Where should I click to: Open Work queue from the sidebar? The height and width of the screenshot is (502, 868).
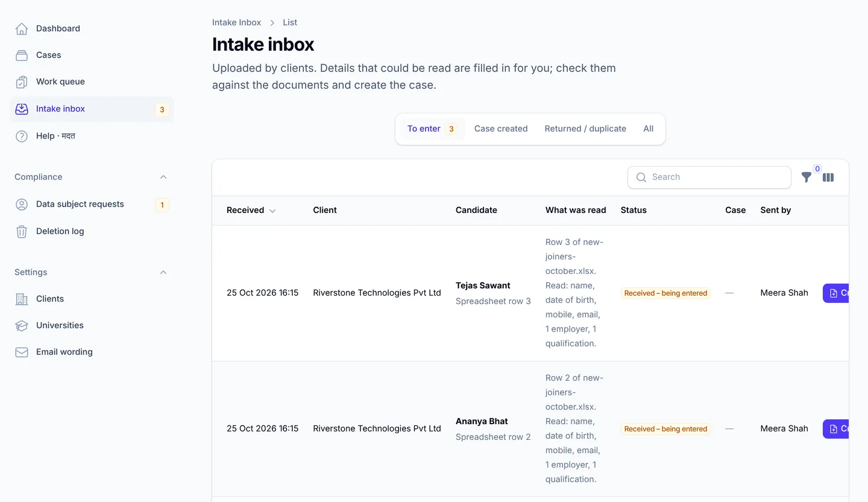[x=92, y=81]
